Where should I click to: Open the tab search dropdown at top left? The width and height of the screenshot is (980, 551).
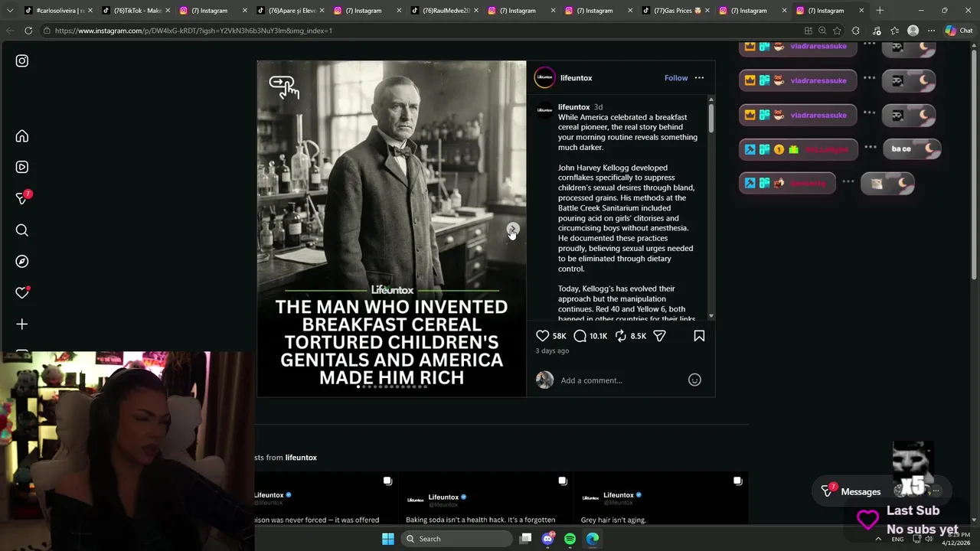[9, 11]
